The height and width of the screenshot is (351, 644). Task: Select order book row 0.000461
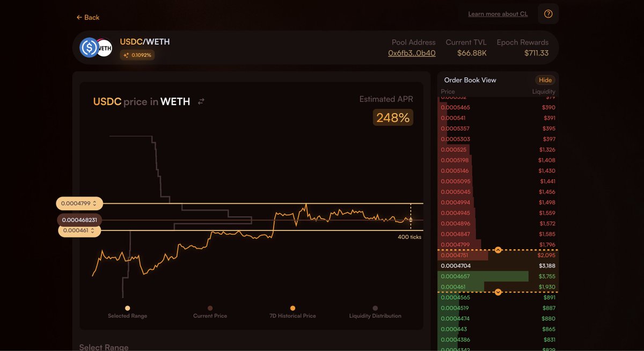click(x=498, y=287)
